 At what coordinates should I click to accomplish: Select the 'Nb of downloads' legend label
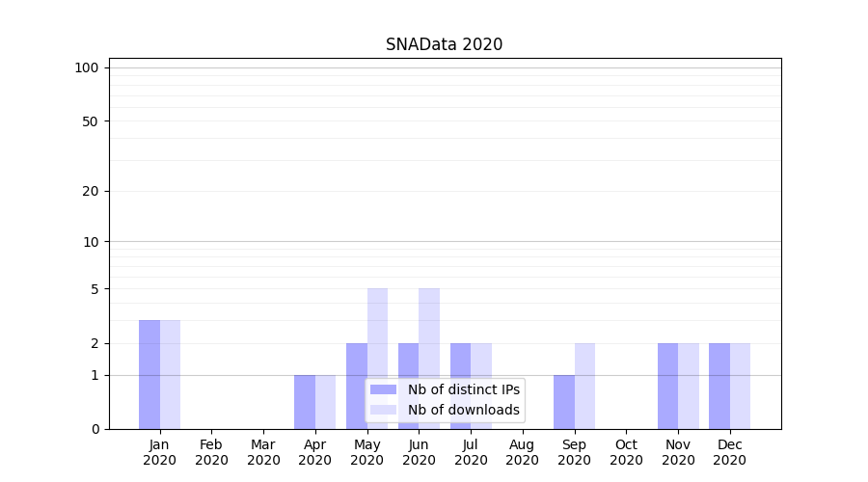pos(463,410)
